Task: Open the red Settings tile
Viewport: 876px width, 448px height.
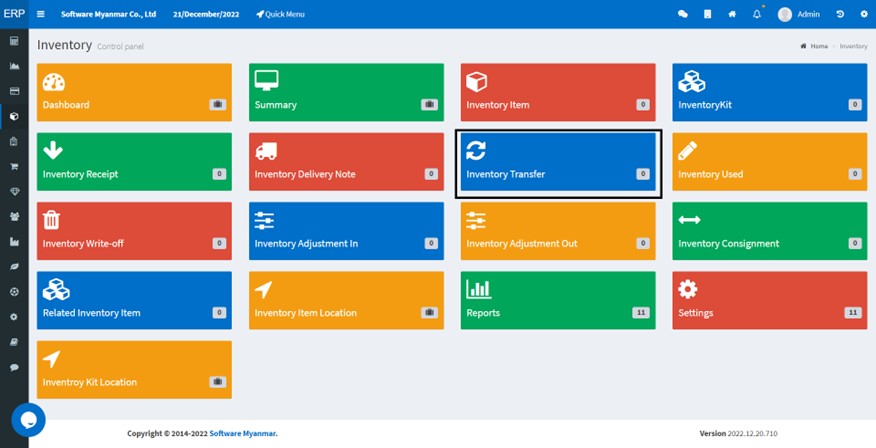Action: [770, 301]
